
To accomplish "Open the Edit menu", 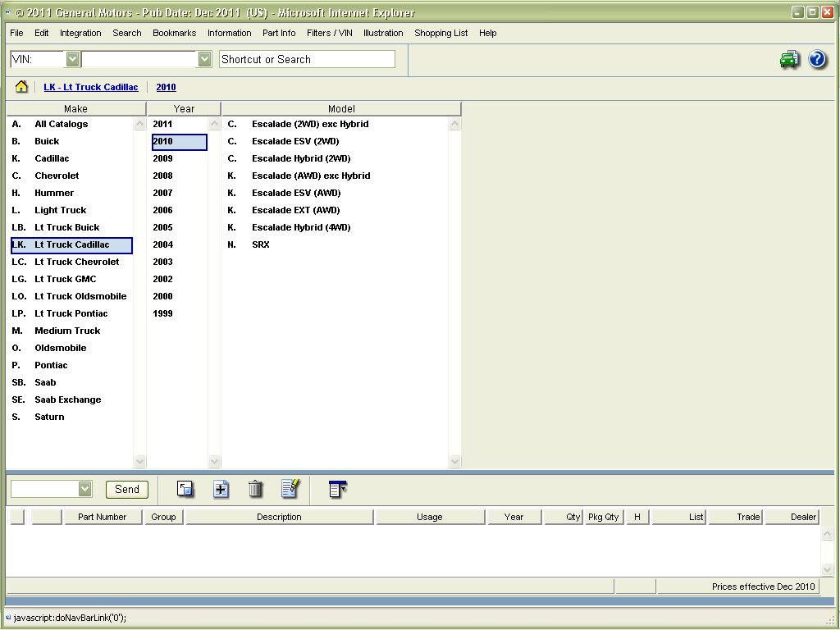I will (41, 33).
